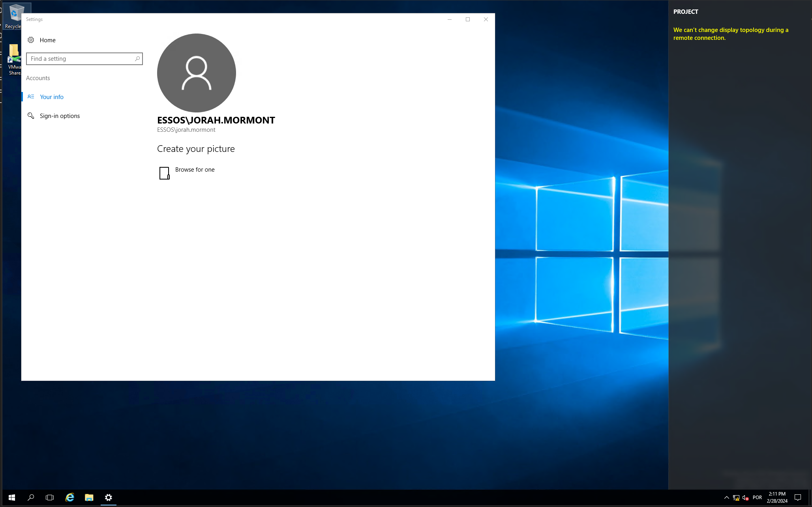Click the search magnifier in Find a setting

tap(137, 59)
